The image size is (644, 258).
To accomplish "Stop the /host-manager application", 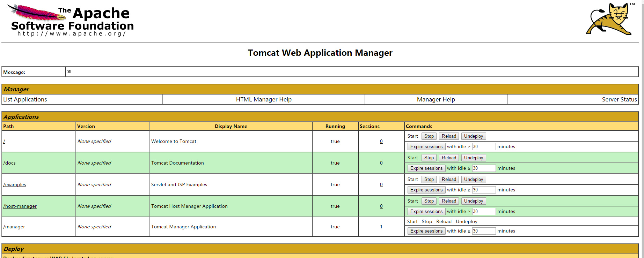I will click(x=429, y=201).
